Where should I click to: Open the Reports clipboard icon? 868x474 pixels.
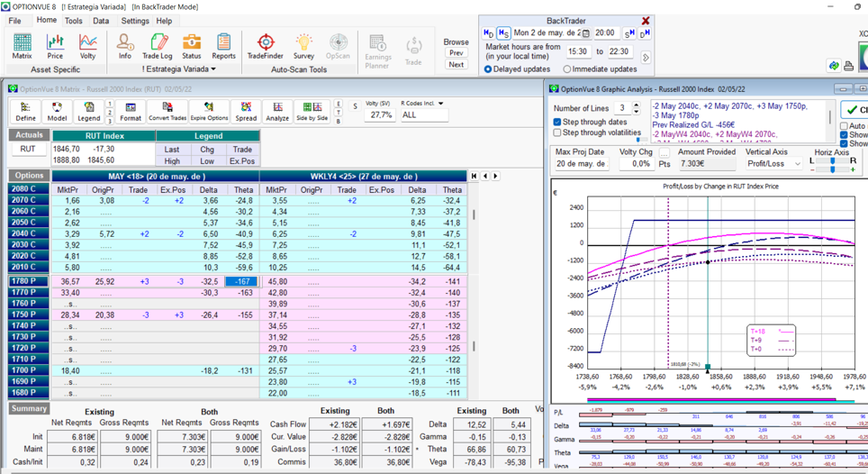(223, 46)
